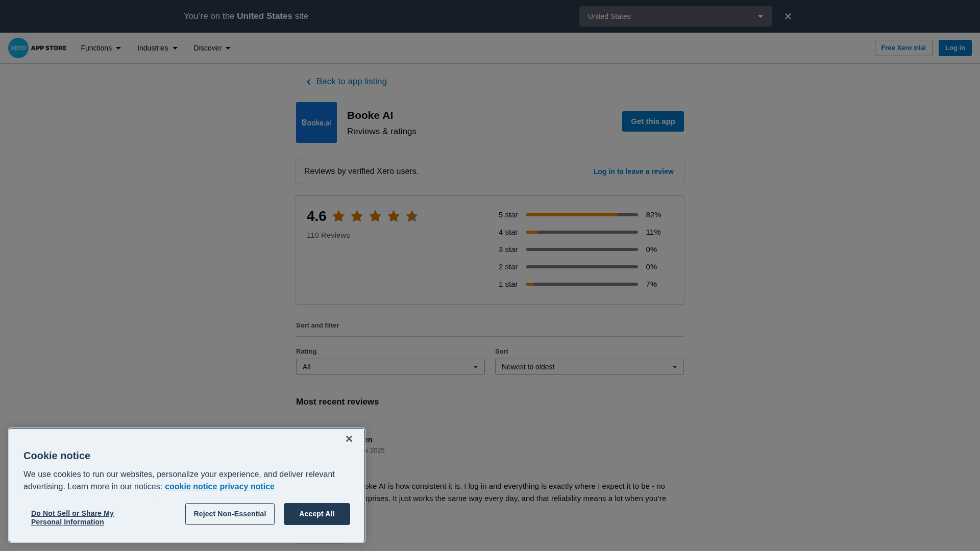
Task: Accept All cookies
Action: coord(316,514)
